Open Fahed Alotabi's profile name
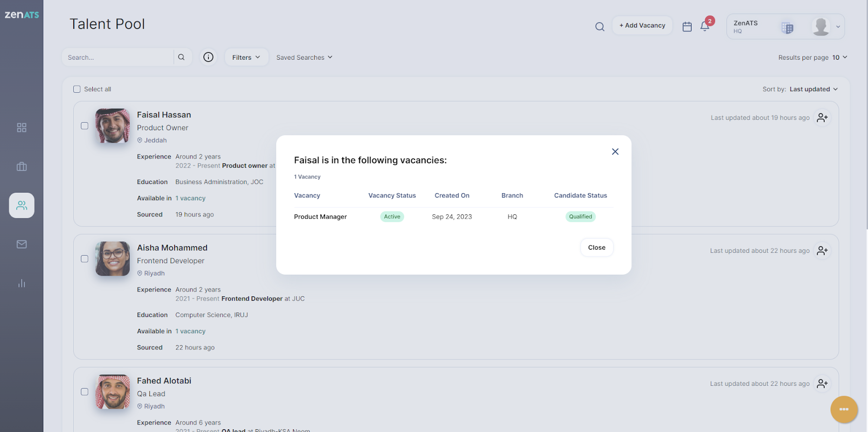 164,381
